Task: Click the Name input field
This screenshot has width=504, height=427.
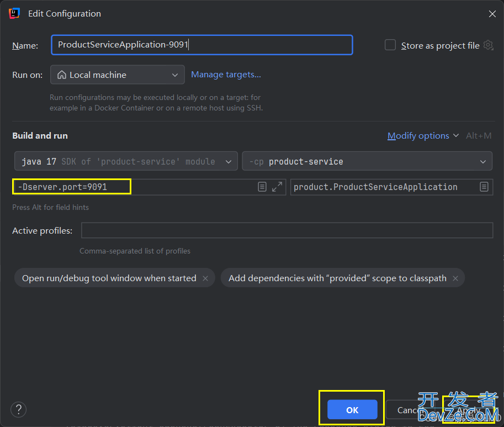Action: point(202,45)
